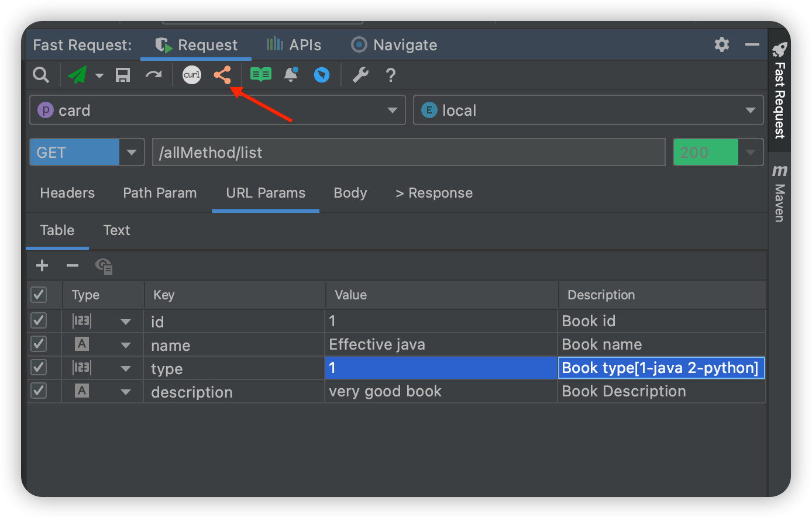Click the minus button to remove parameter
The image size is (812, 518).
click(73, 266)
